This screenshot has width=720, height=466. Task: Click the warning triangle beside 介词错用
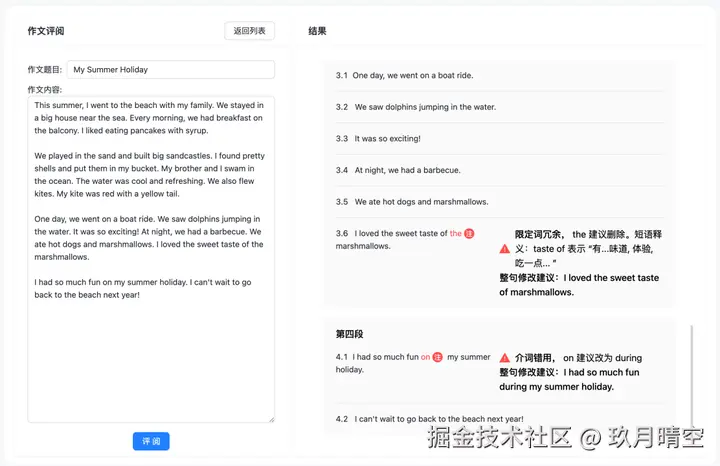coord(504,358)
